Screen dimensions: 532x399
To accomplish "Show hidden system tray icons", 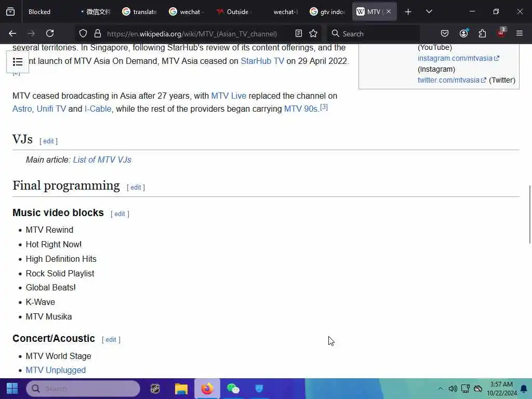I will (440, 389).
